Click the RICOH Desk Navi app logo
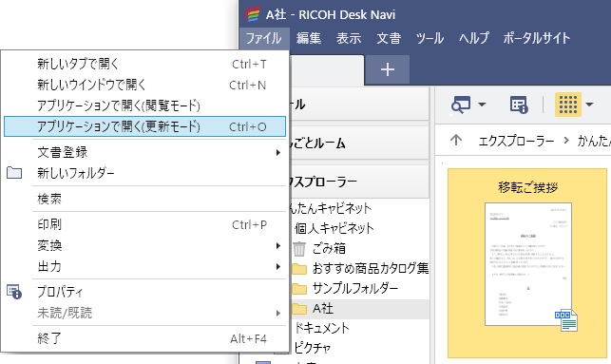Screen dimensions: 611x364 [252, 15]
